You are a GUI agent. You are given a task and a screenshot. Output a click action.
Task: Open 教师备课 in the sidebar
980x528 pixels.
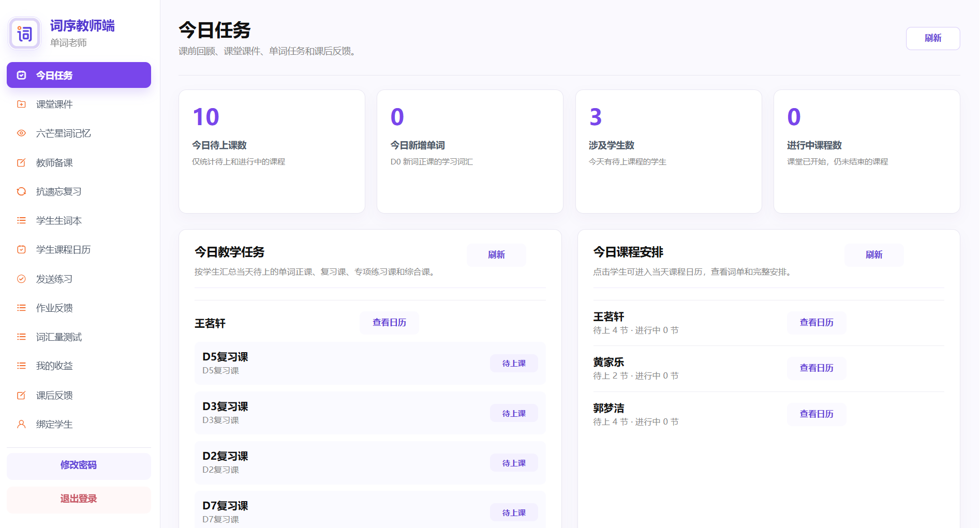(79, 162)
